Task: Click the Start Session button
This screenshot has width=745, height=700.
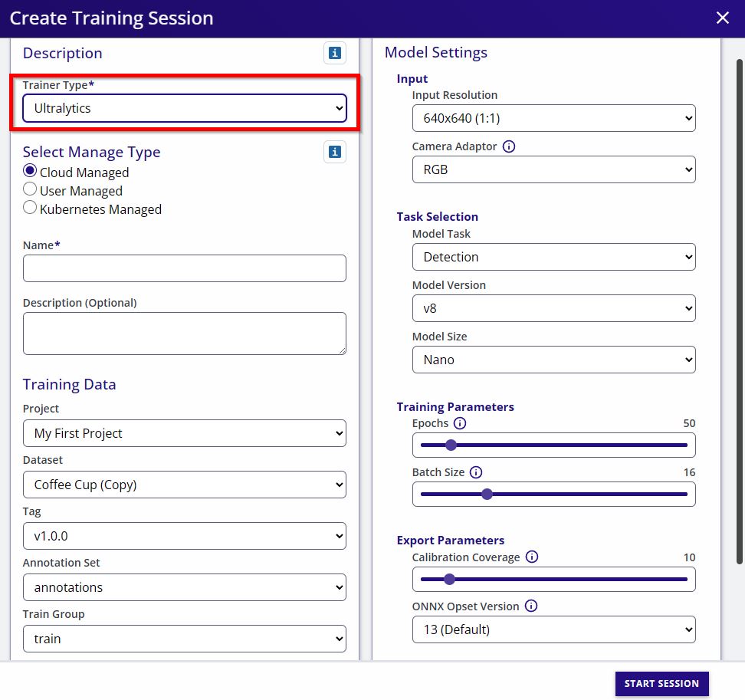Action: coord(661,683)
